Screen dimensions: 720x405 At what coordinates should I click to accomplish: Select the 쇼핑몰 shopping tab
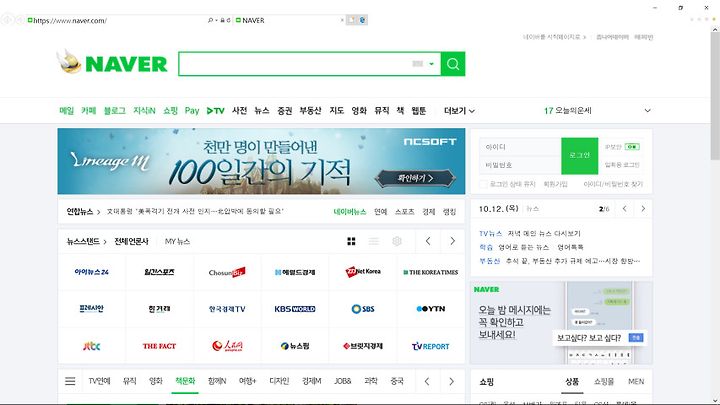(x=603, y=382)
